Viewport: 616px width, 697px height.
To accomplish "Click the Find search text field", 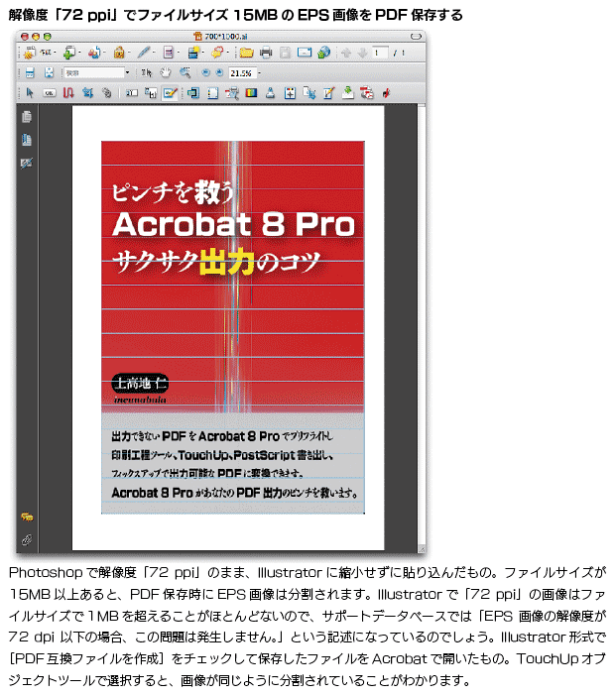I will point(94,73).
